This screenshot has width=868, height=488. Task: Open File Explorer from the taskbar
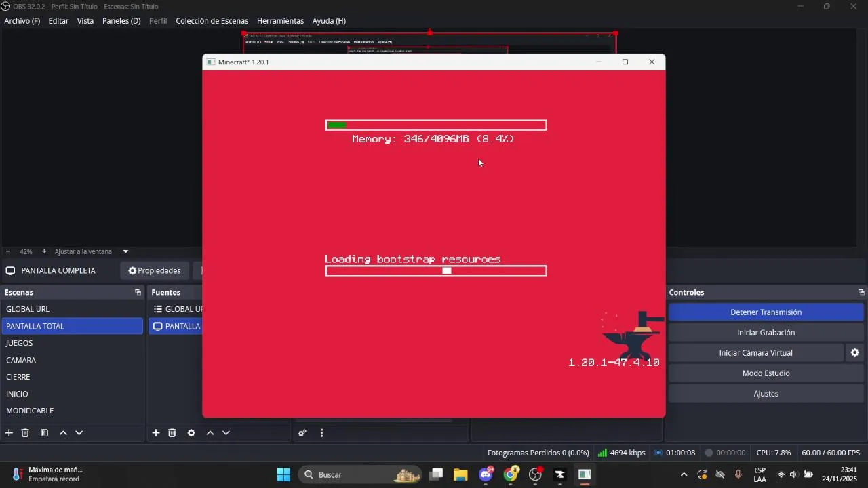pyautogui.click(x=460, y=474)
